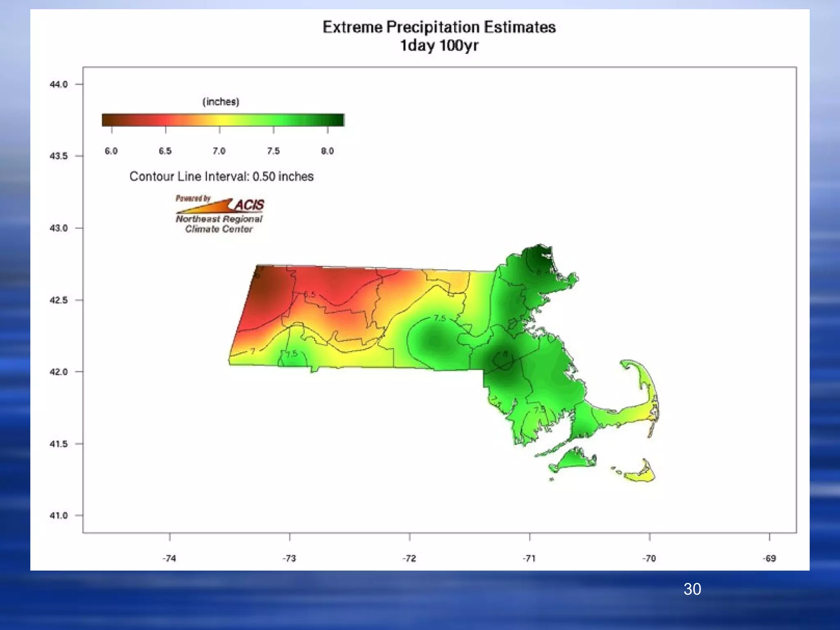
Task: Click the -69 longitude axis label
Action: coord(769,558)
